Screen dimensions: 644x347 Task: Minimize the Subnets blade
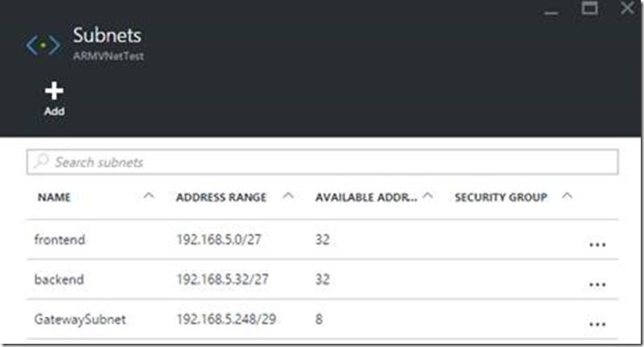point(551,13)
